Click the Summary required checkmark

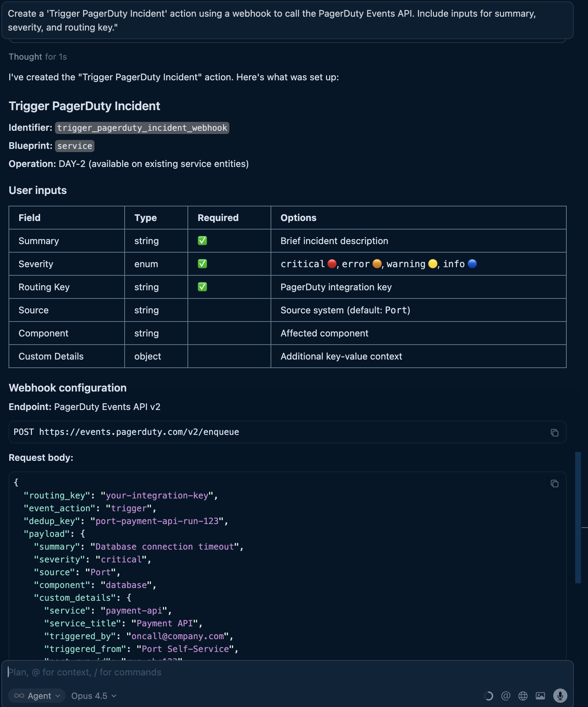(202, 241)
